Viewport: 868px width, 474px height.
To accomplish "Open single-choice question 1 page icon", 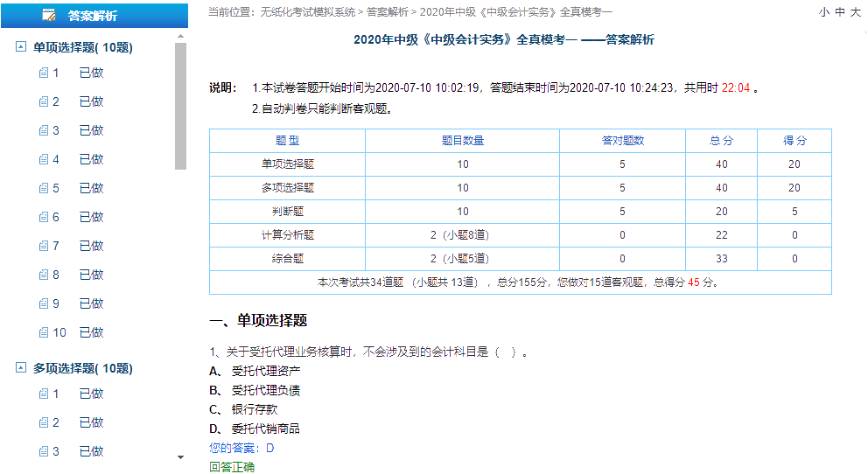I will pyautogui.click(x=44, y=73).
